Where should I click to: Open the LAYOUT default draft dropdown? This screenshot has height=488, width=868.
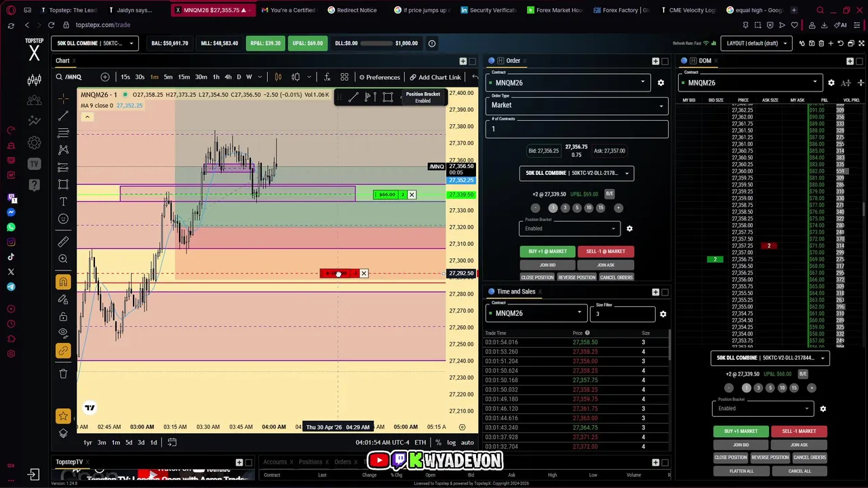(757, 43)
